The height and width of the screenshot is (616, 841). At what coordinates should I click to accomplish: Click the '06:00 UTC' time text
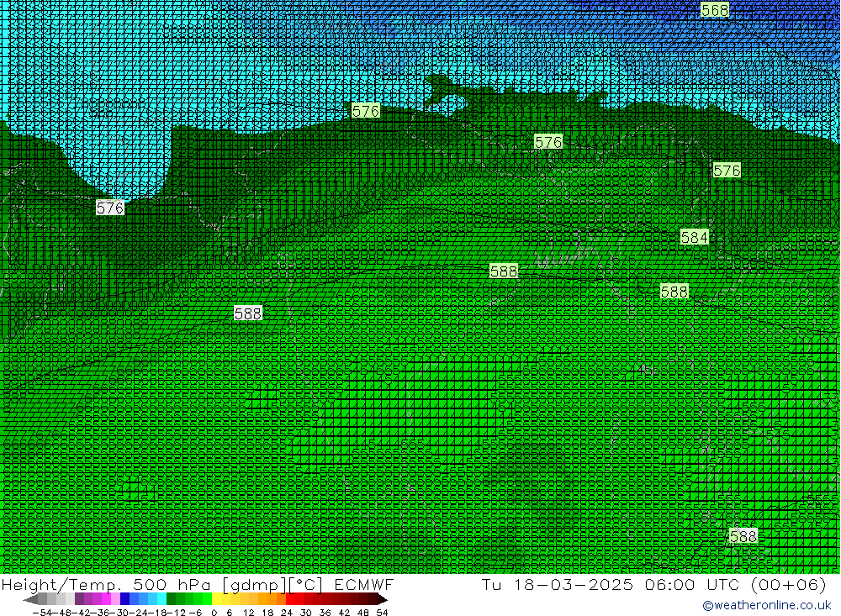[x=692, y=584]
